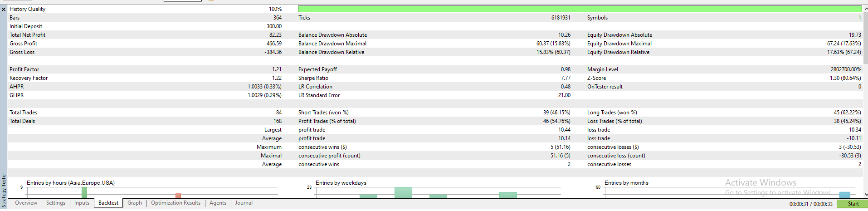This screenshot has height=211, width=868.
Task: Click the scrollbar up arrow
Action: click(x=865, y=9)
